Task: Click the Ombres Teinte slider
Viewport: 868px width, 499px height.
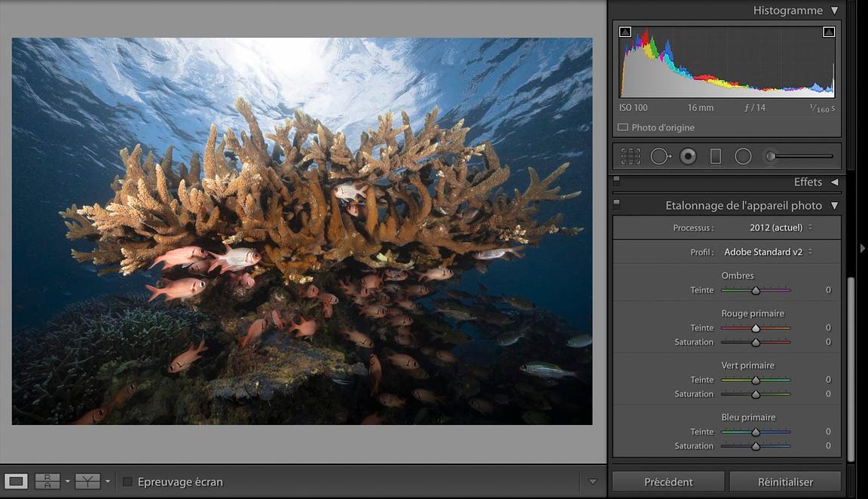Action: [x=756, y=290]
